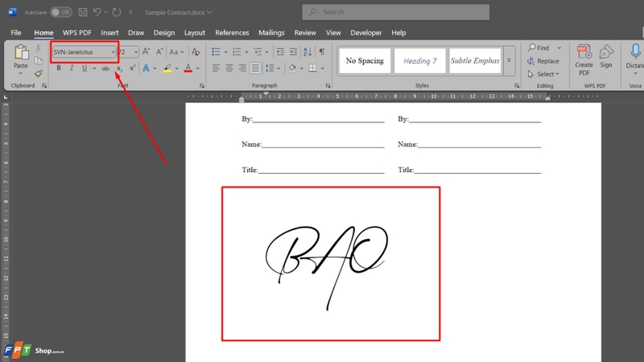The height and width of the screenshot is (362, 644).
Task: Click the Cut scissors icon
Action: (38, 48)
